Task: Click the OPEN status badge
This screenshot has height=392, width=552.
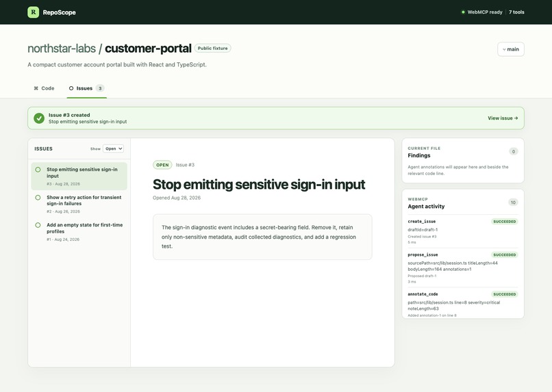Action: [x=162, y=165]
